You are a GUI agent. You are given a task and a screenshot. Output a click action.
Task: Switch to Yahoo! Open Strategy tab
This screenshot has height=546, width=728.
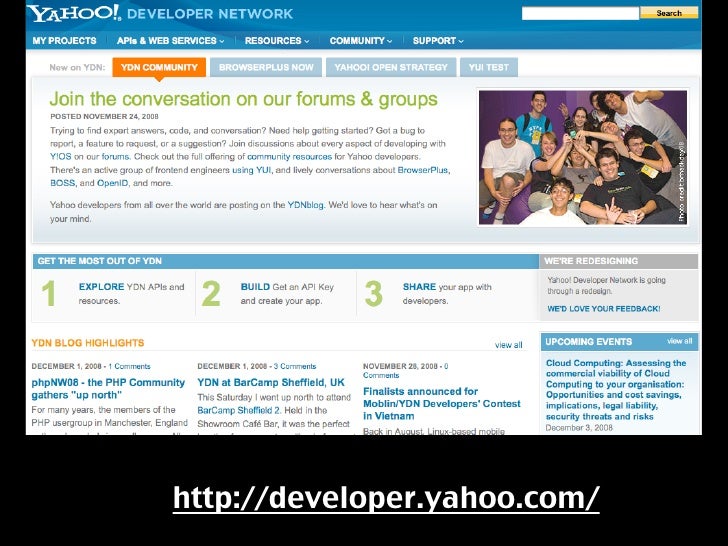391,67
